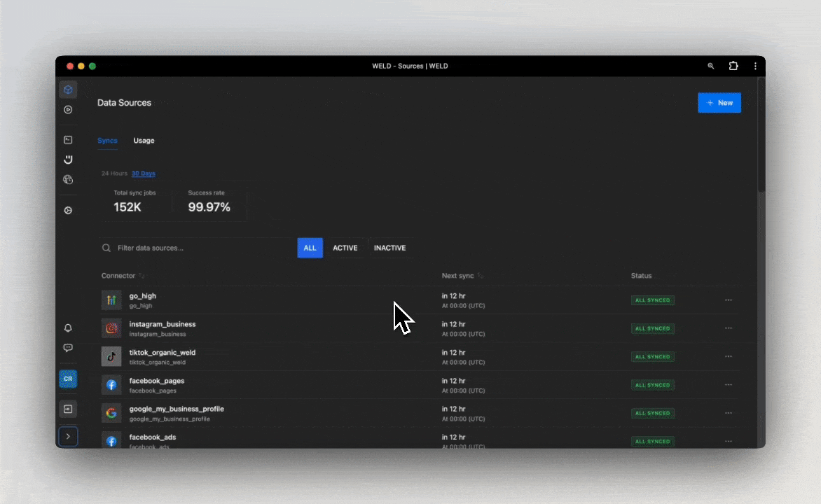Open the instagram_business connector
Viewport: 821px width, 504px height.
[163, 325]
